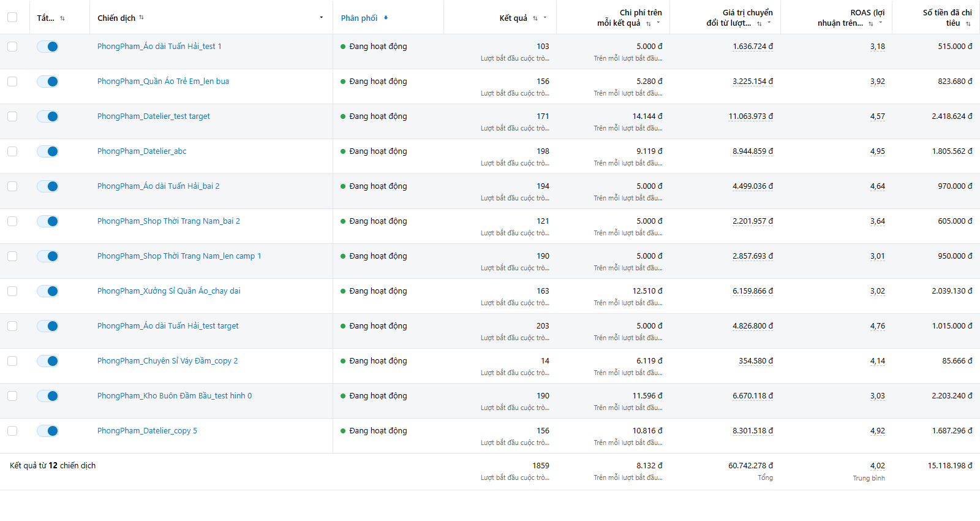Screen dimensions: 980x521
Task: Switch off Datelier_test target campaign toggle
Action: coord(48,116)
